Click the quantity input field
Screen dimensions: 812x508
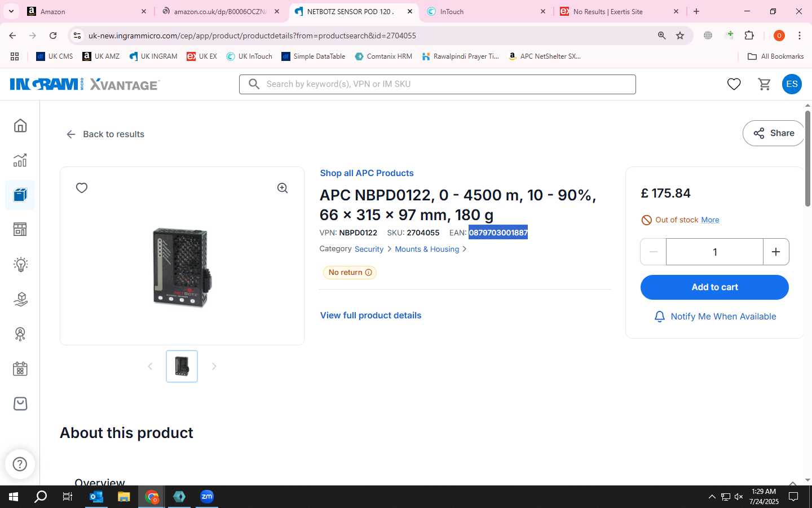pos(714,252)
